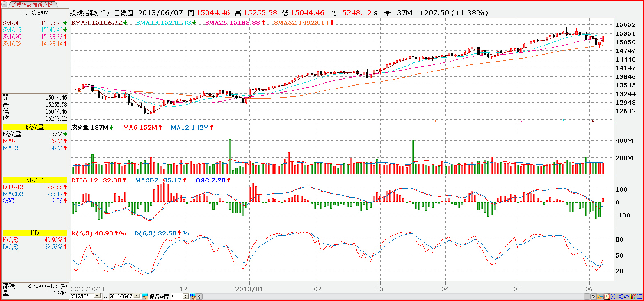
Task: Click the OSC 2.28 legend in MACD chart
Action: [x=213, y=180]
